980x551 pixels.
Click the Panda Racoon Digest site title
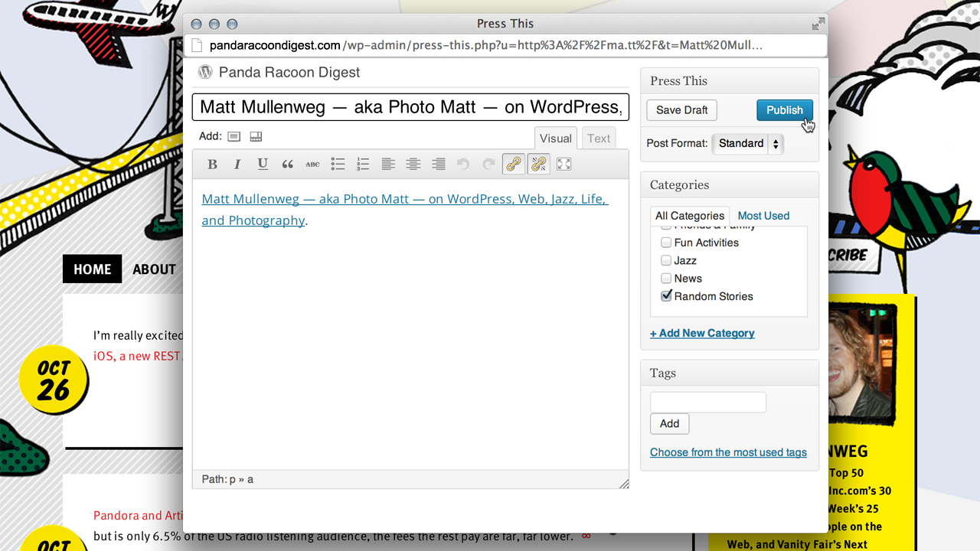click(289, 72)
